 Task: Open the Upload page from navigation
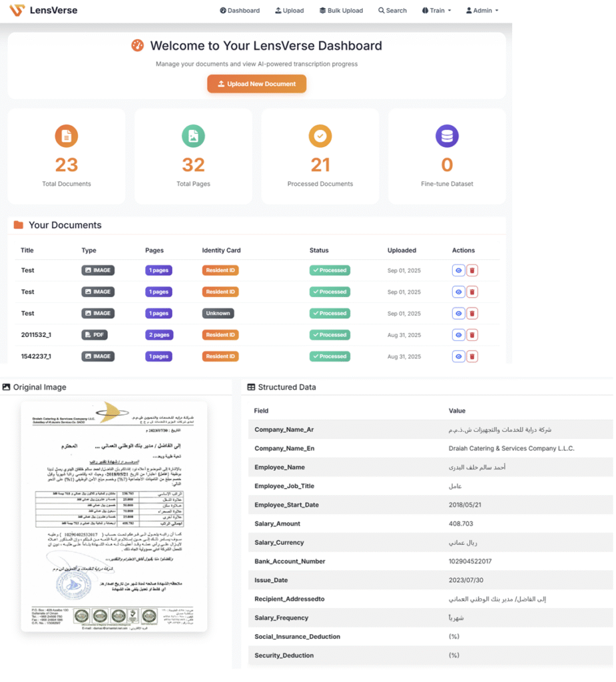coord(289,11)
